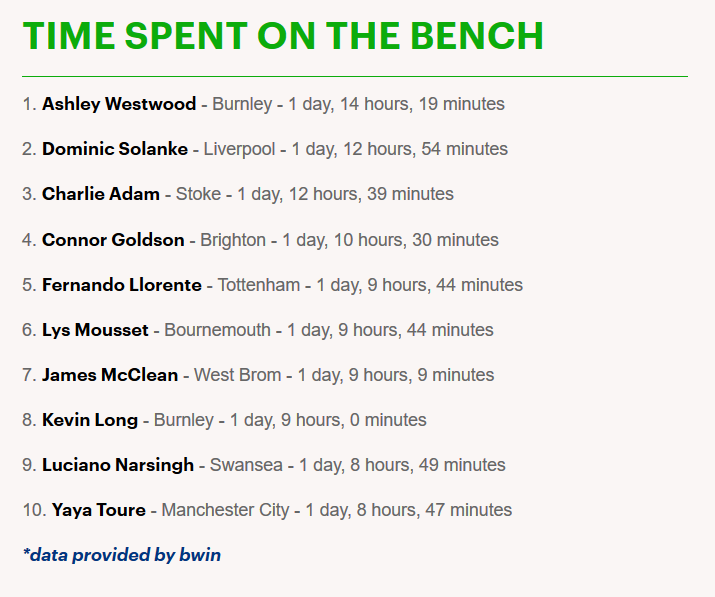Click the 'Bournemouth' club label
The image size is (715, 597).
217,330
